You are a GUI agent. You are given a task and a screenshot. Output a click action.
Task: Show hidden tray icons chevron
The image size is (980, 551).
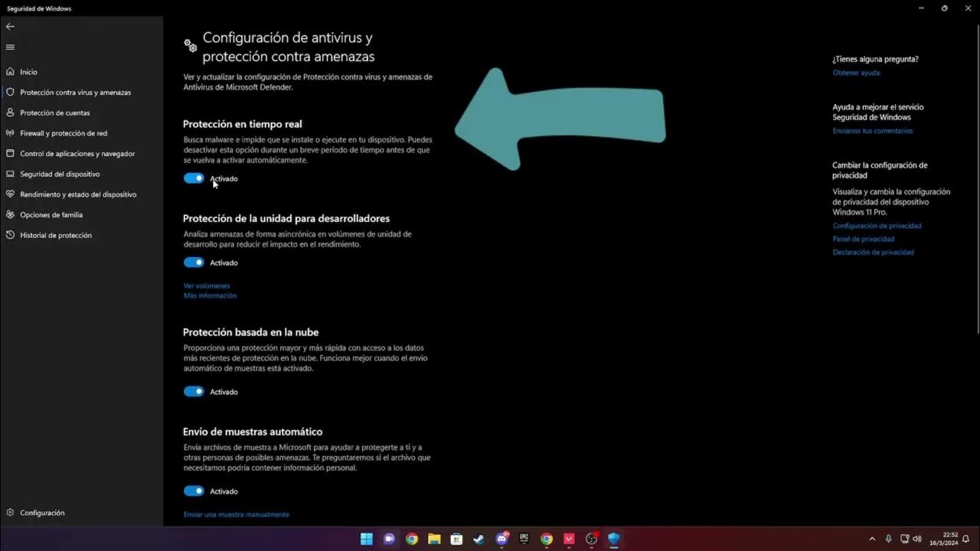click(x=872, y=539)
